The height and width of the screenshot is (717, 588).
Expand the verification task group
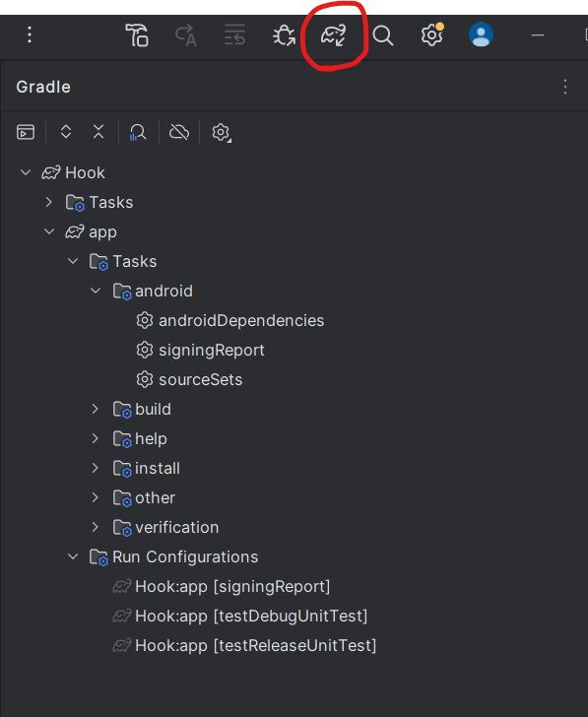tap(96, 527)
